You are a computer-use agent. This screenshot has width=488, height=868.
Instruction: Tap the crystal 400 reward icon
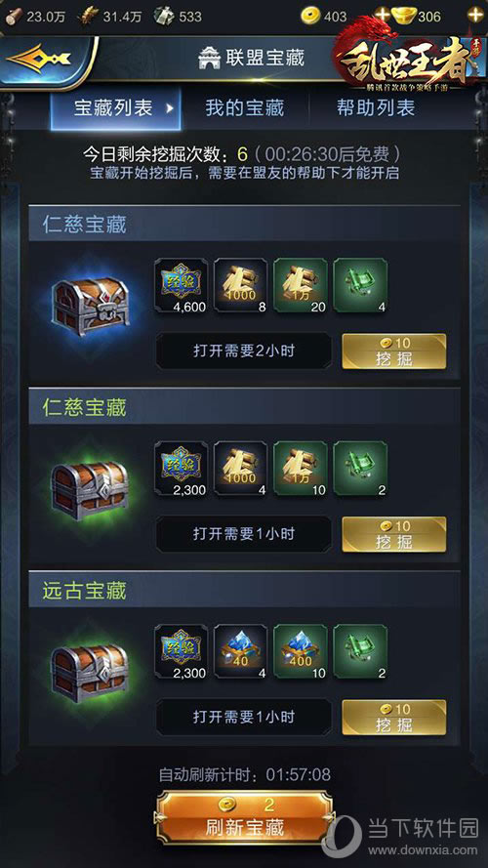point(301,651)
